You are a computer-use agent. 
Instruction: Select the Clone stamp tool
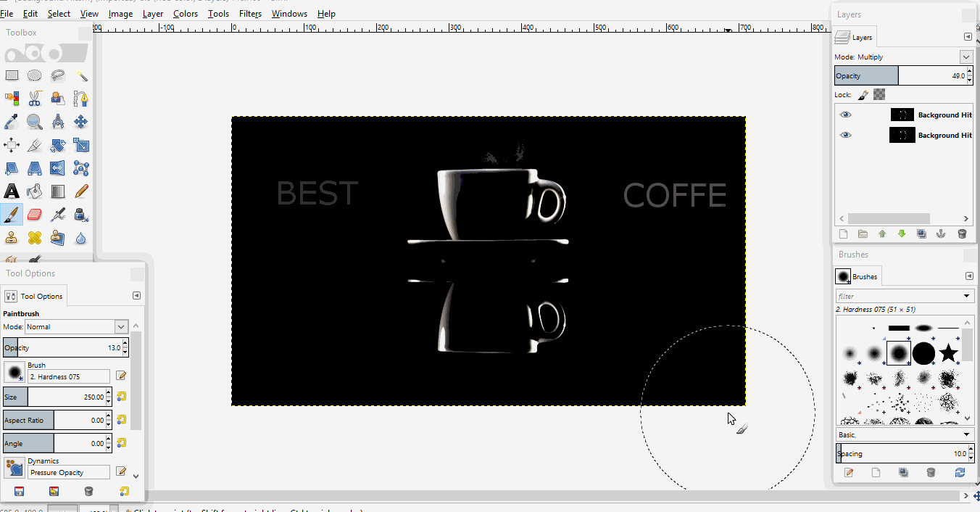coord(12,237)
